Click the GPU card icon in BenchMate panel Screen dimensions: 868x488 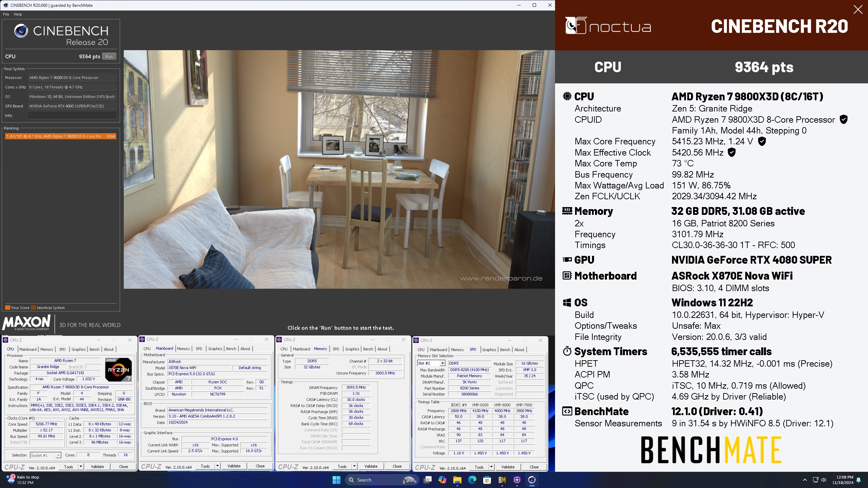(x=567, y=260)
